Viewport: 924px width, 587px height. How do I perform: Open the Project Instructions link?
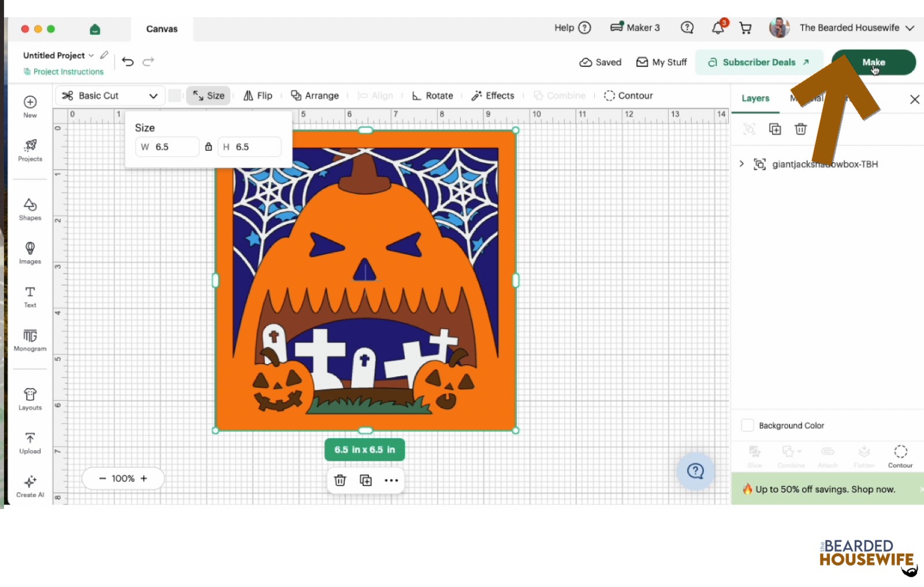[x=64, y=72]
